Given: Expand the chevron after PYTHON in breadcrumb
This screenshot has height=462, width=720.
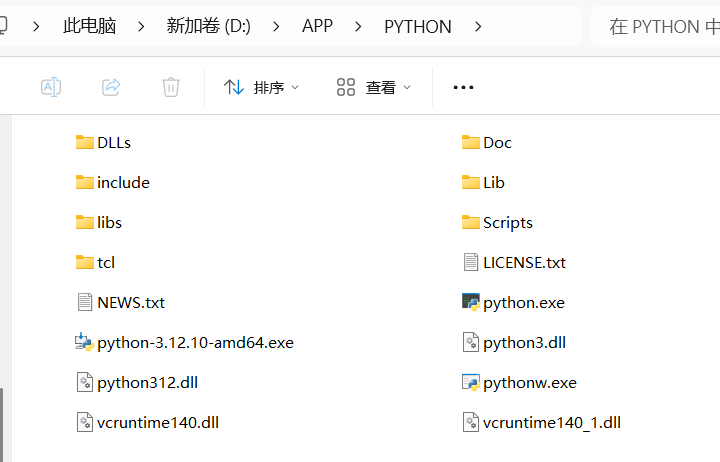Looking at the screenshot, I should pos(478,27).
